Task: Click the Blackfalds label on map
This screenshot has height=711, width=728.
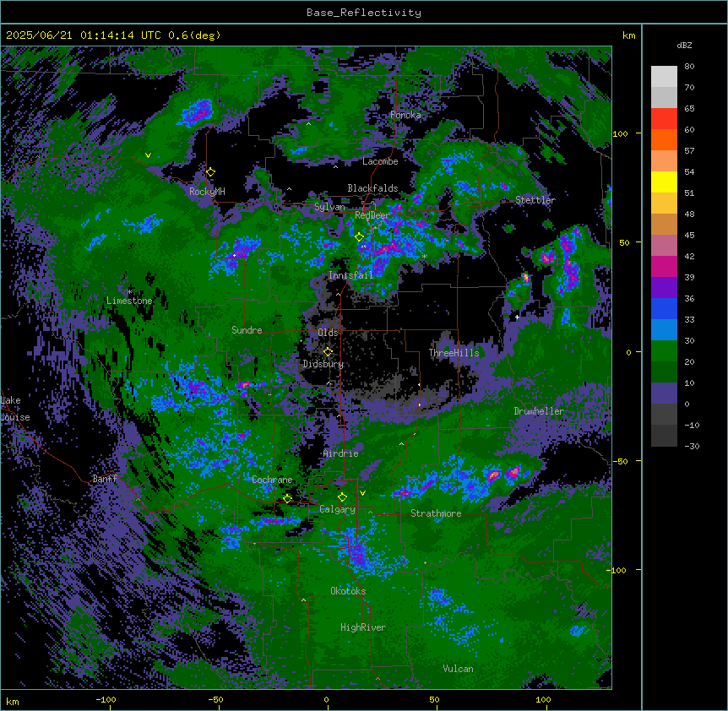Action: coord(372,188)
